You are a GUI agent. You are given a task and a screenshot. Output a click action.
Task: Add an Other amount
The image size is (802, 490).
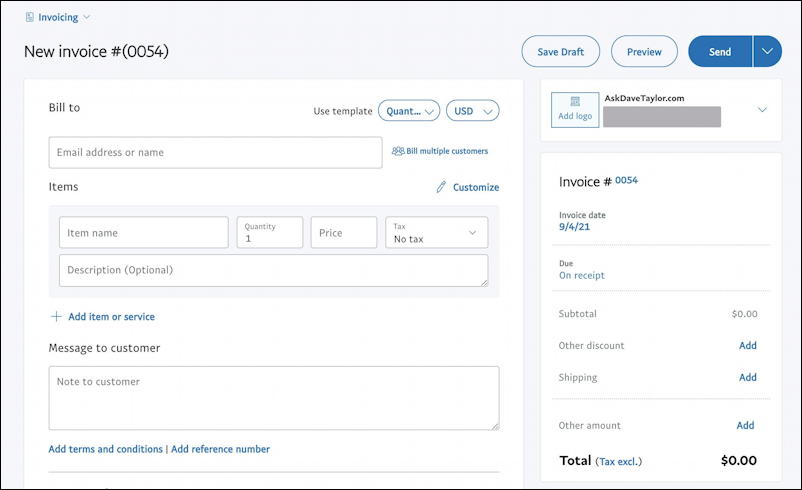[745, 425]
